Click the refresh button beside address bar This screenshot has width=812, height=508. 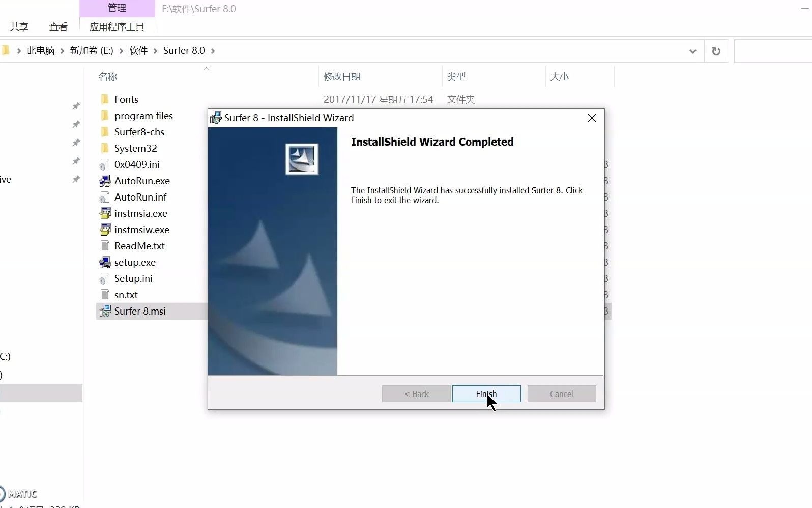click(716, 51)
